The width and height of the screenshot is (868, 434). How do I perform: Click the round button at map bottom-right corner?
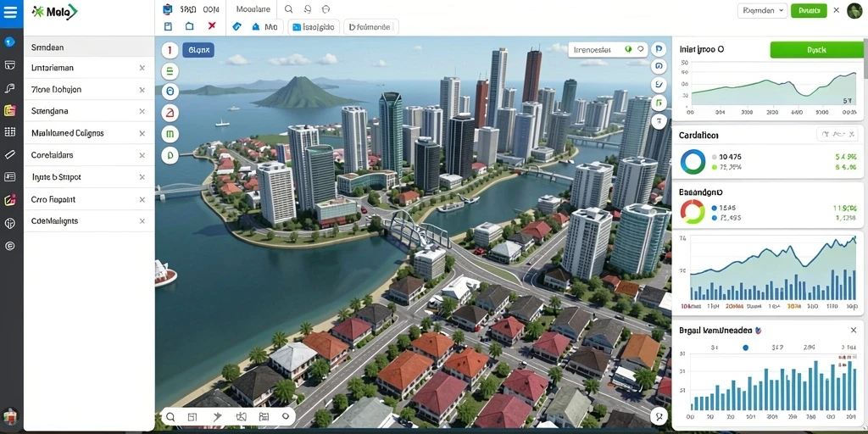pos(659,415)
